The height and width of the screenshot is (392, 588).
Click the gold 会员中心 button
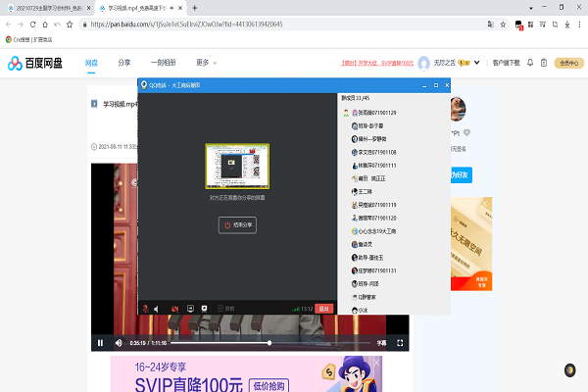point(568,63)
